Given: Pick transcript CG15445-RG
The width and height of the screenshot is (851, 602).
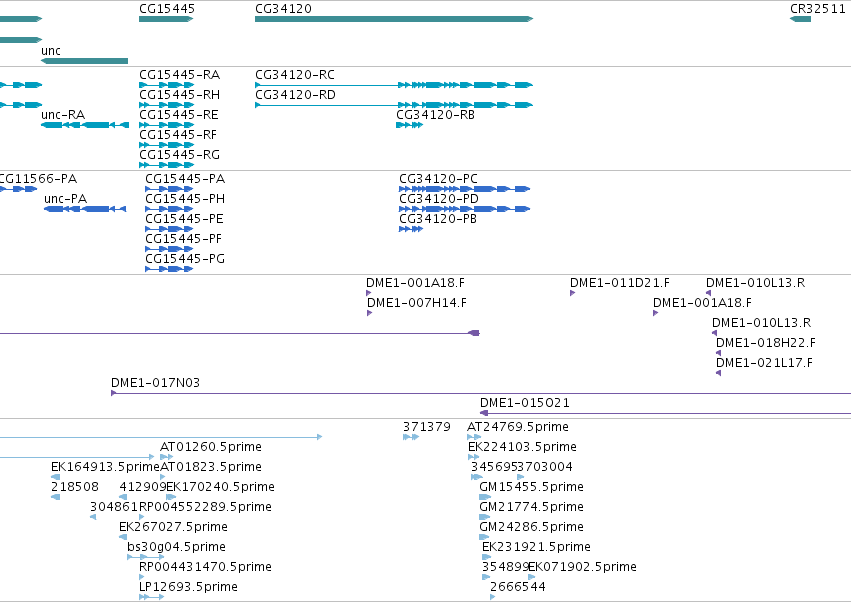Looking at the screenshot, I should pyautogui.click(x=179, y=155).
